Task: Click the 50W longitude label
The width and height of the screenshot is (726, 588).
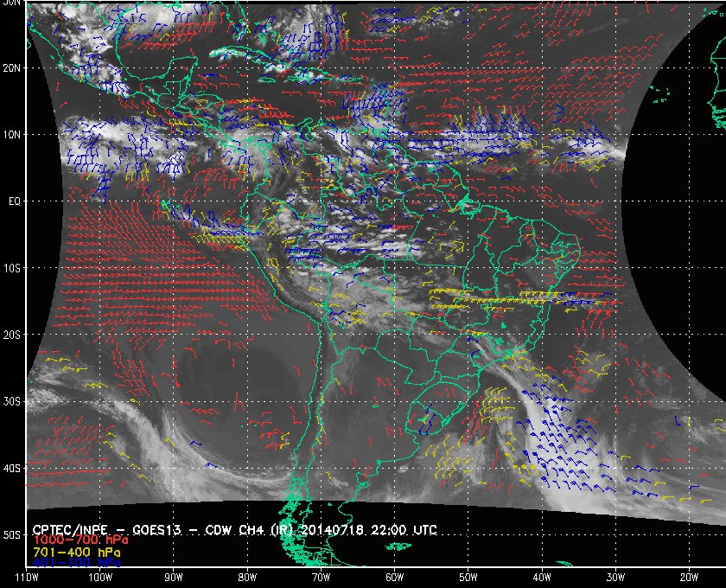Action: 468,577
